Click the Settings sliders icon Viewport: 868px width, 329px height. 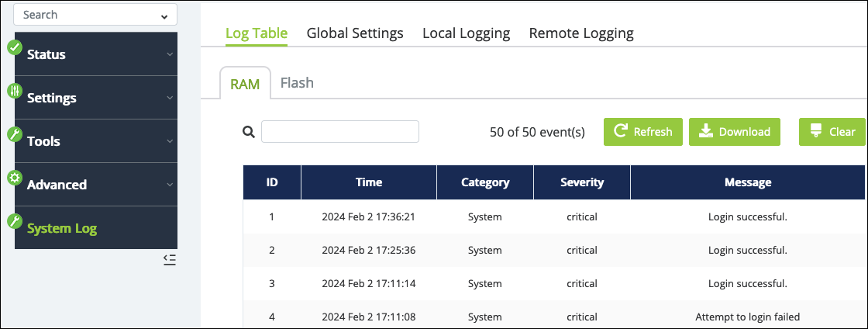point(15,91)
